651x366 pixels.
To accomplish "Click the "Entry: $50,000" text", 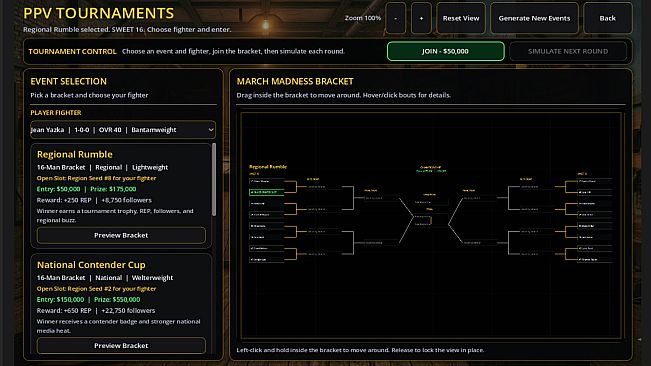I will [59, 189].
